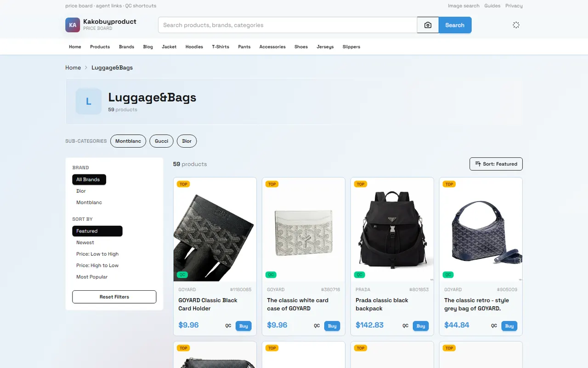Sort by Price: High to Low
588x368 pixels.
coord(97,265)
